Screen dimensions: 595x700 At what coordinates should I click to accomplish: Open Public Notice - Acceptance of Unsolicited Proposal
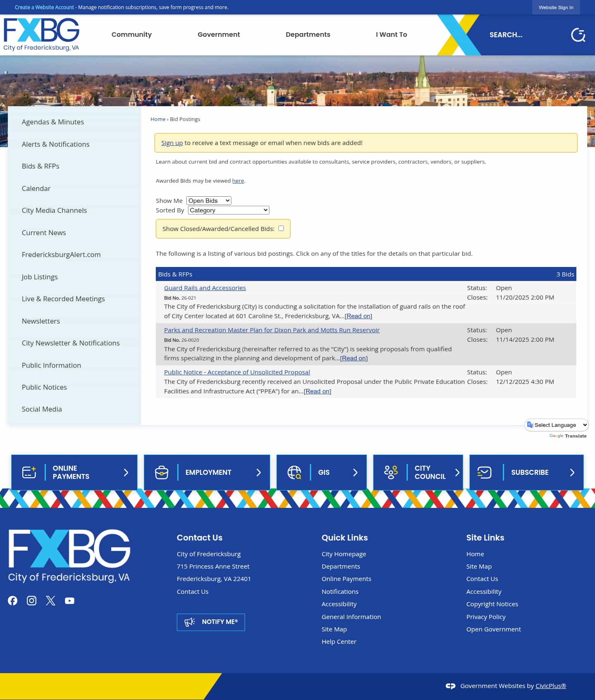click(x=237, y=372)
